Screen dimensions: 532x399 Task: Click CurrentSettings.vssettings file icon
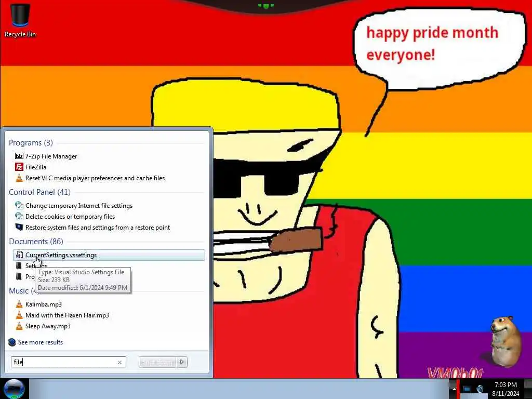point(19,255)
